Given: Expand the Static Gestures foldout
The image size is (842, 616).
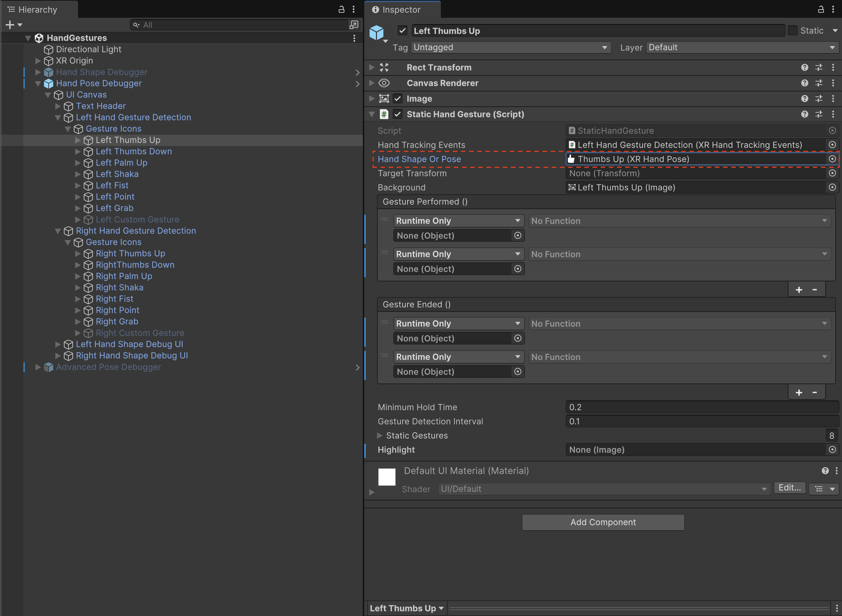Looking at the screenshot, I should [x=380, y=436].
